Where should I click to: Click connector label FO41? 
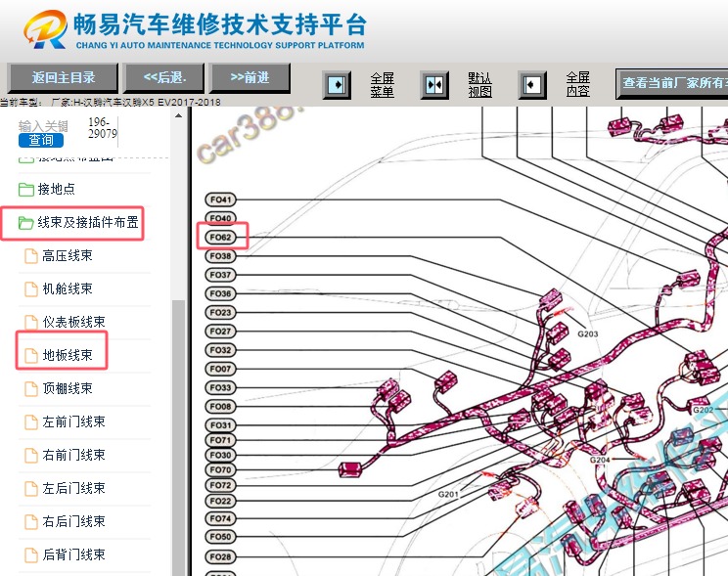click(220, 199)
